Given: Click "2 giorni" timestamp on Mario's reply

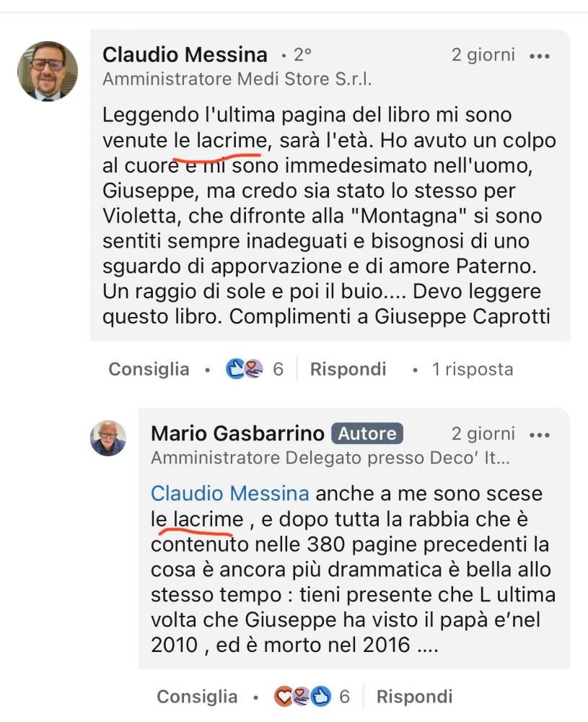Looking at the screenshot, I should (483, 434).
